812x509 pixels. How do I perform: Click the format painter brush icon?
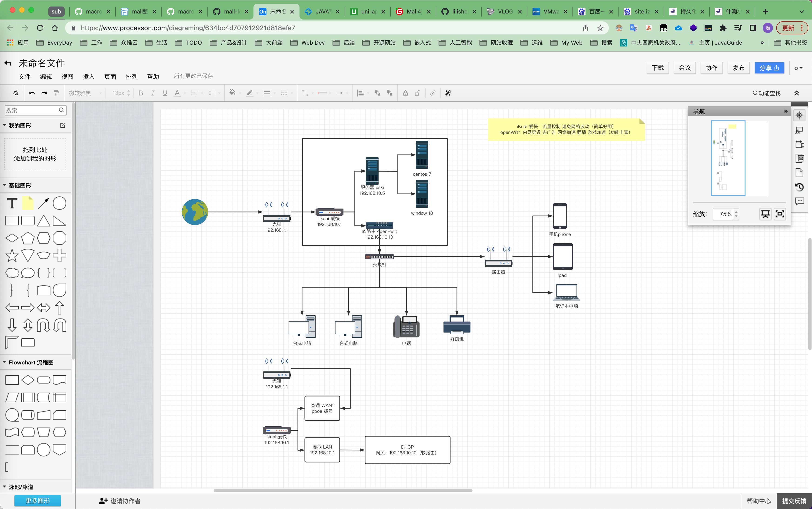56,93
